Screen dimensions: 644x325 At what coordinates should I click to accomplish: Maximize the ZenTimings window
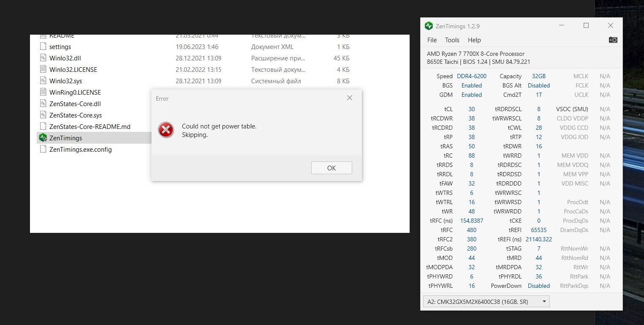click(586, 26)
